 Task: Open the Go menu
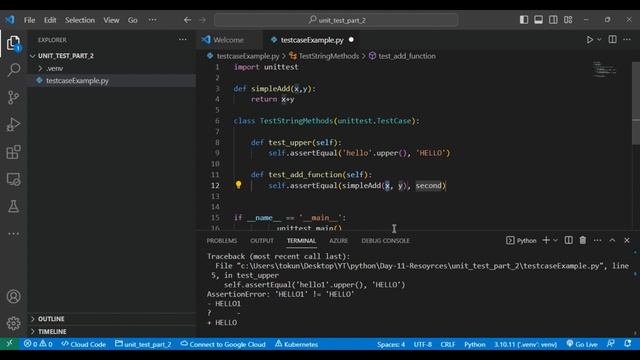(133, 20)
